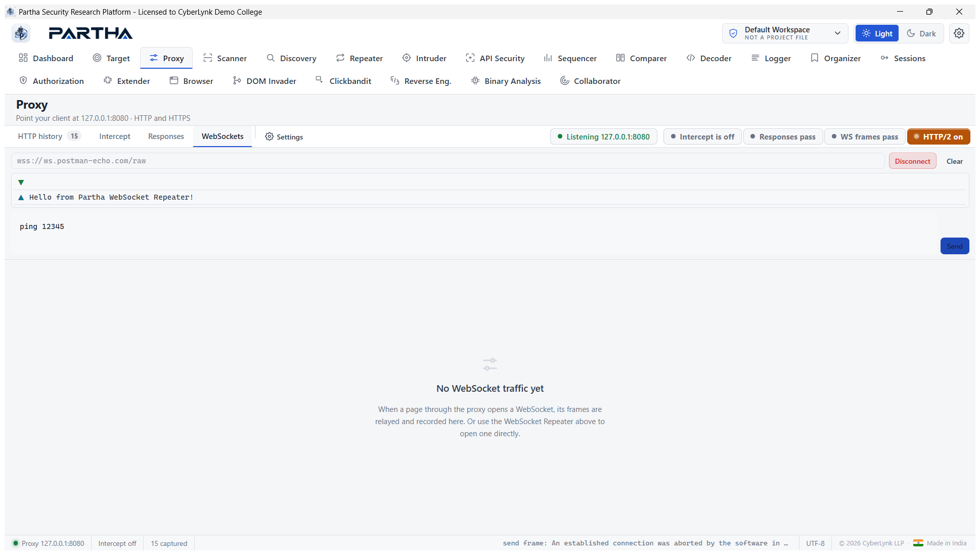The width and height of the screenshot is (980, 555).
Task: Switch to Dark theme
Action: tap(921, 33)
